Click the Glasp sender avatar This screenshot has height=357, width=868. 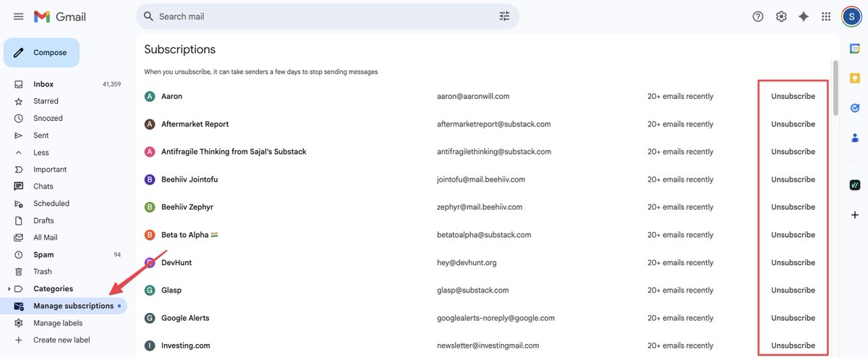pos(150,291)
